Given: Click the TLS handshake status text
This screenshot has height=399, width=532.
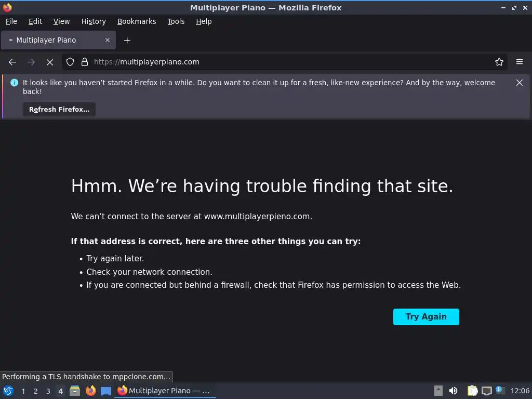Looking at the screenshot, I should (x=86, y=377).
